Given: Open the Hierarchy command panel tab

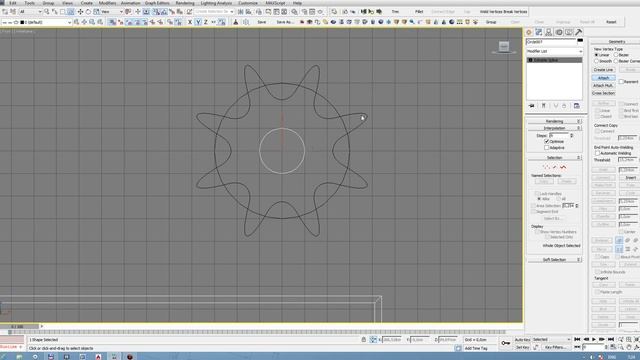Looking at the screenshot, I should (549, 32).
